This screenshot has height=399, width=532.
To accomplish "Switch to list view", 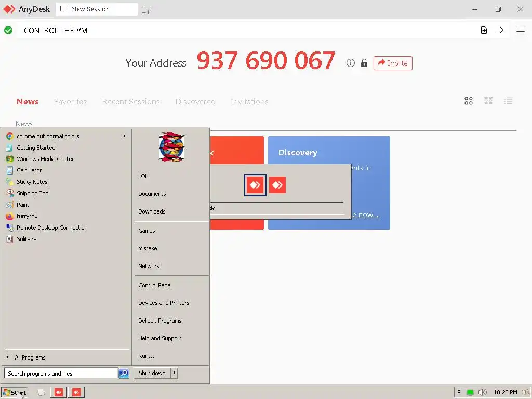I will 508,101.
